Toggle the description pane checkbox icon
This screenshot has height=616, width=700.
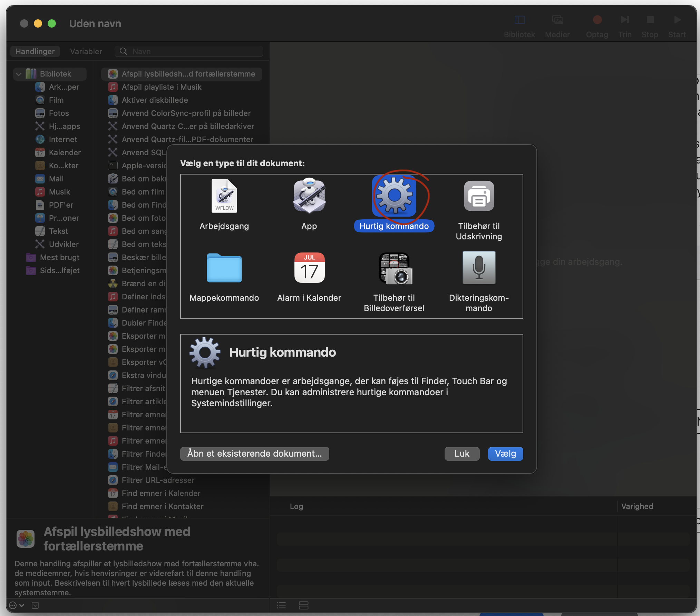pos(35,605)
